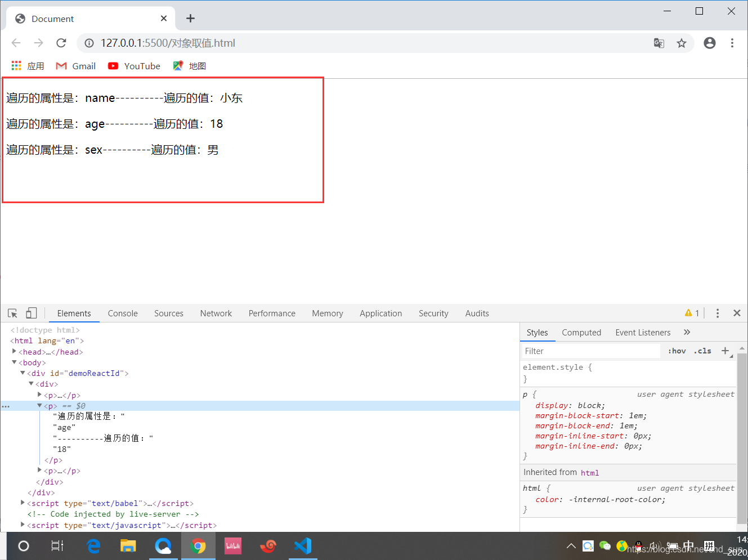Screen dimensions: 748x560
Task: Open the Windows Start search circle
Action: point(24,546)
